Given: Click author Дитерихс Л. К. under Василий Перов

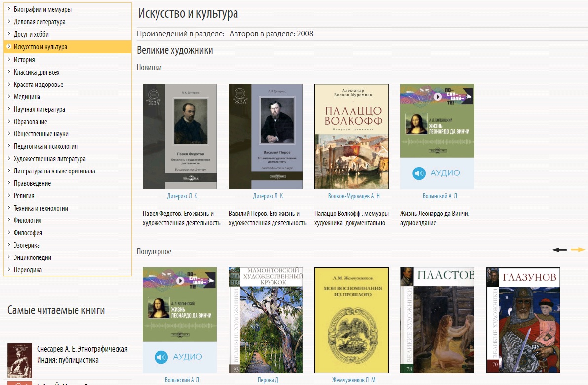Looking at the screenshot, I should pyautogui.click(x=269, y=196).
